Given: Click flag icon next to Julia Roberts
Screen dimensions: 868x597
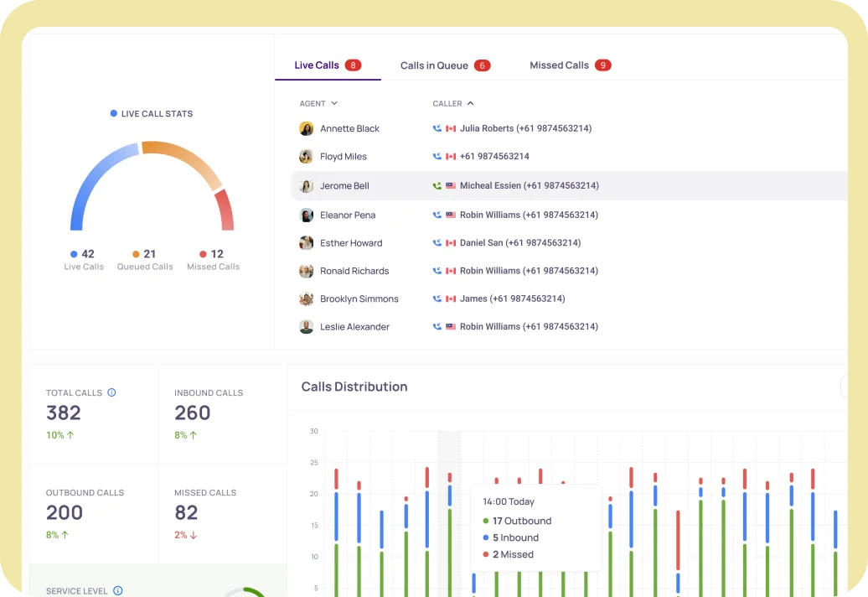Looking at the screenshot, I should [x=451, y=128].
